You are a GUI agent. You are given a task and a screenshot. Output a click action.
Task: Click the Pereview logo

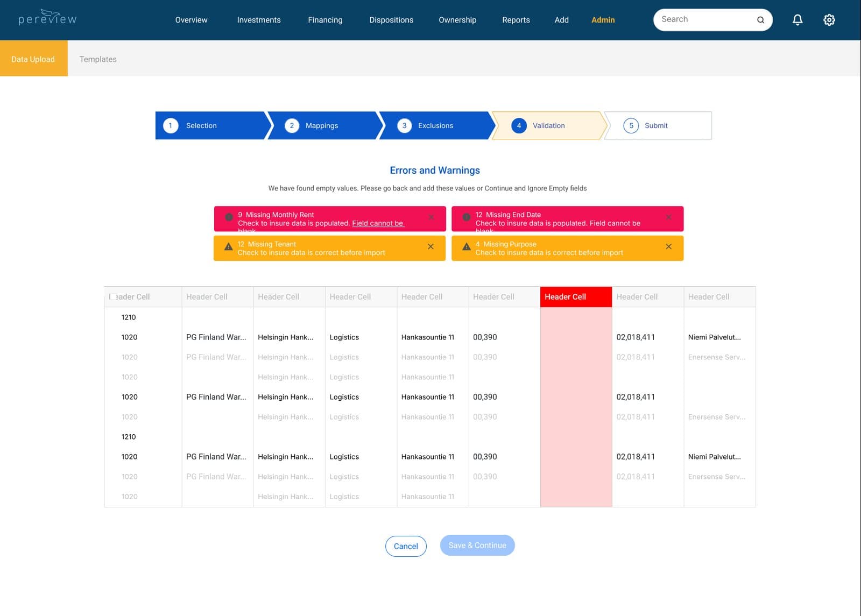pyautogui.click(x=47, y=18)
